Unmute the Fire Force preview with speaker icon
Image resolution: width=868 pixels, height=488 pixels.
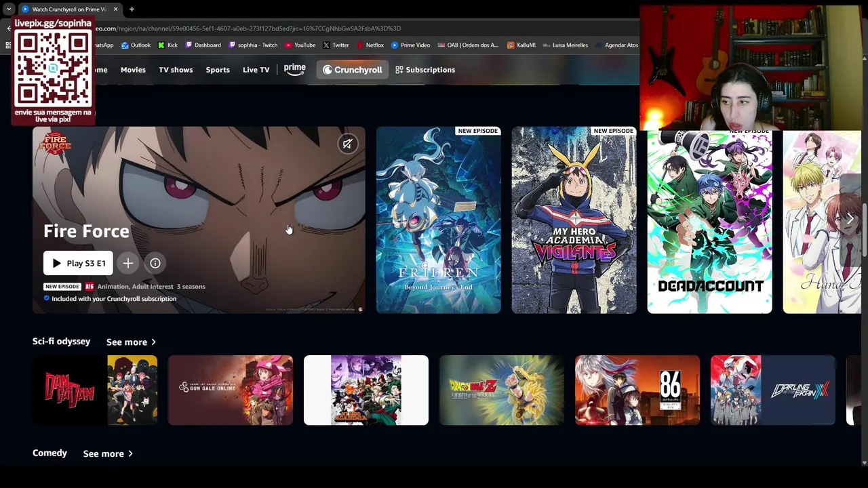click(347, 144)
